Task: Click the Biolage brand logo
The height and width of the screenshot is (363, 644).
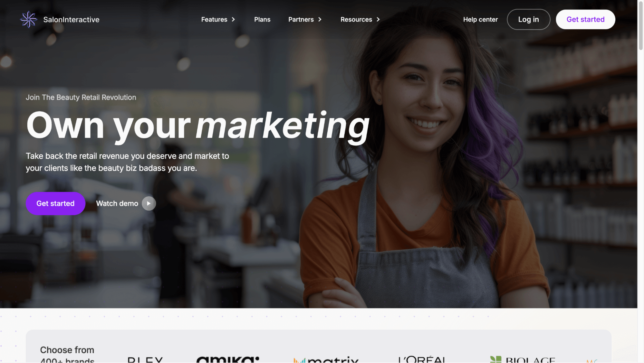Action: (522, 359)
